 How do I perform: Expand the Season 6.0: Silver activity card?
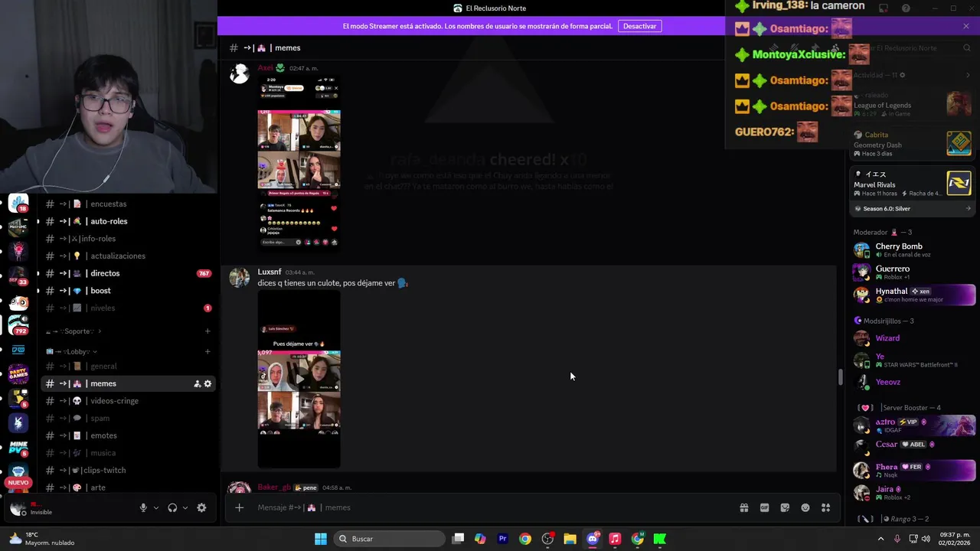(913, 208)
